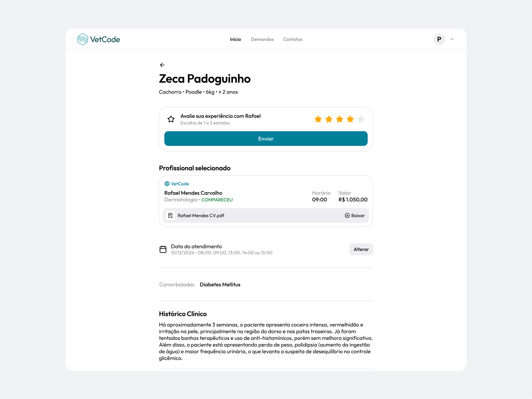Select the fifth gray rating star
The image size is (532, 399).
click(361, 119)
